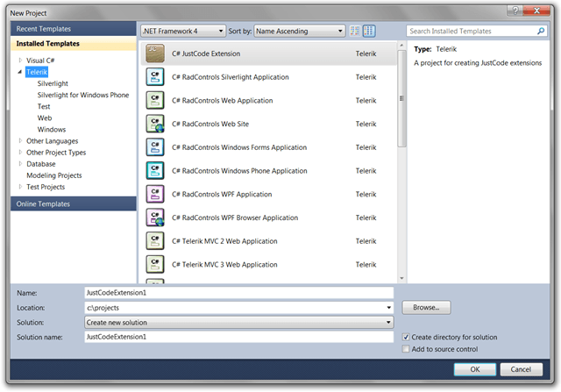This screenshot has height=392, width=561.
Task: Select the RadControls WPF Application icon
Action: click(x=155, y=194)
